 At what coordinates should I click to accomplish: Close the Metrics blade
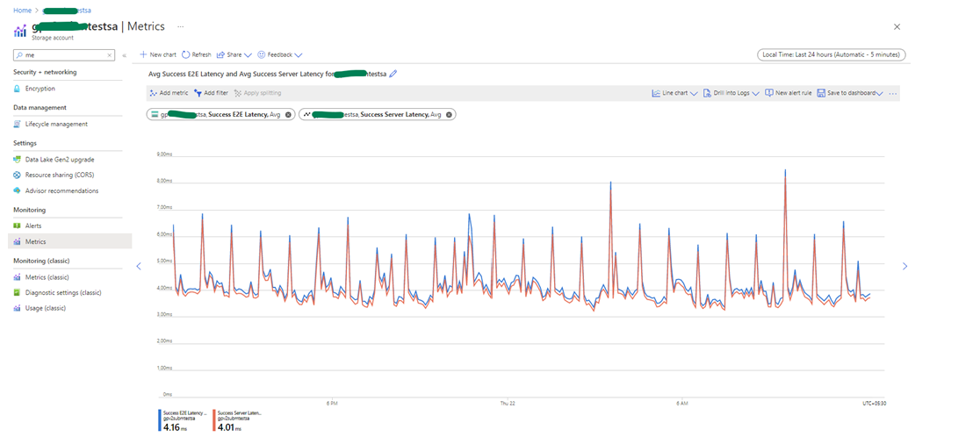pos(897,27)
